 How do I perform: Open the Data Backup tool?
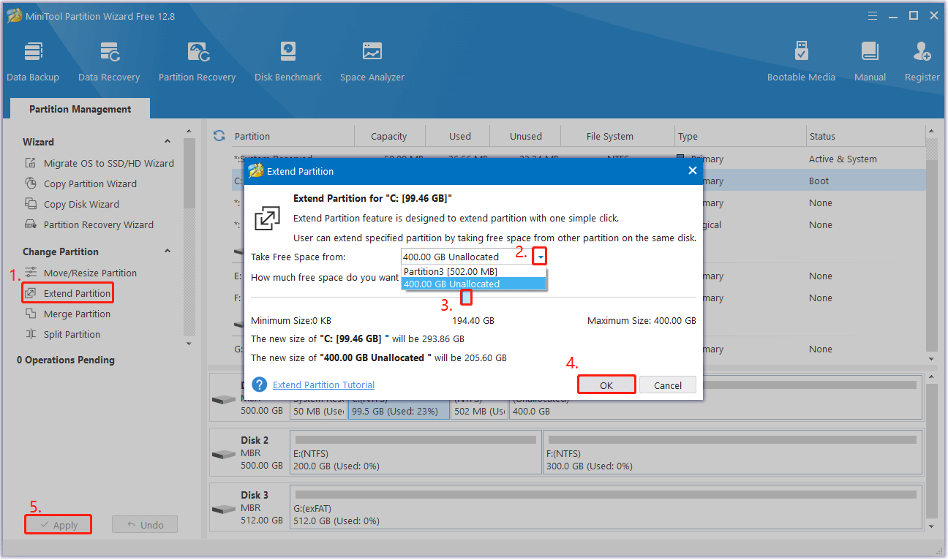pos(33,61)
